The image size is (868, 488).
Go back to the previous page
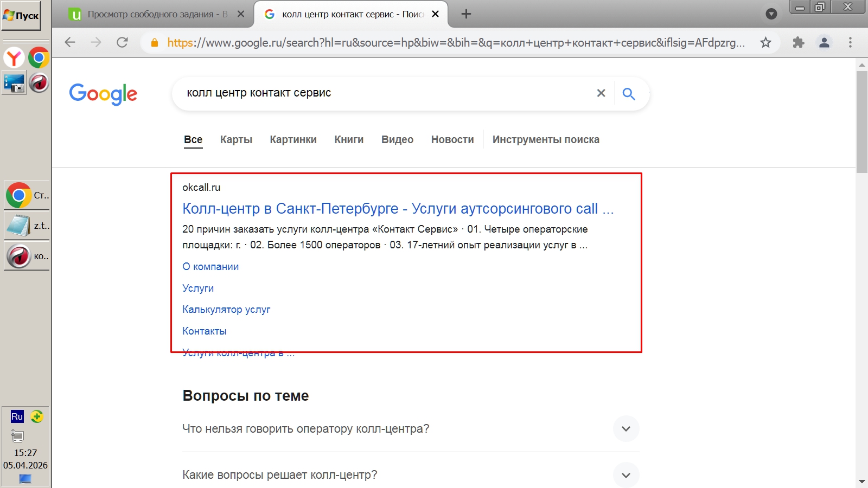tap(70, 42)
